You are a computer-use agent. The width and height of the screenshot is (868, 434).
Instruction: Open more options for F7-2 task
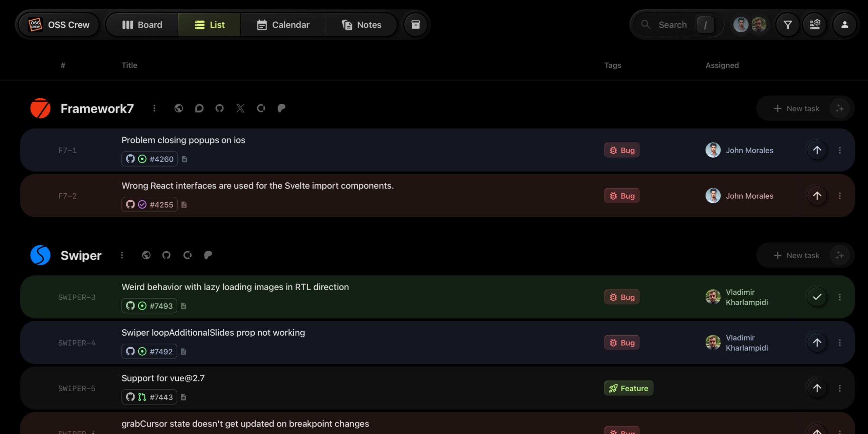[x=840, y=196]
